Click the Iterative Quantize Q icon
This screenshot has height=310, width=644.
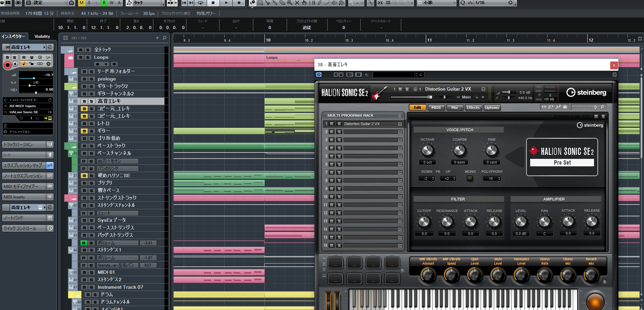click(462, 3)
